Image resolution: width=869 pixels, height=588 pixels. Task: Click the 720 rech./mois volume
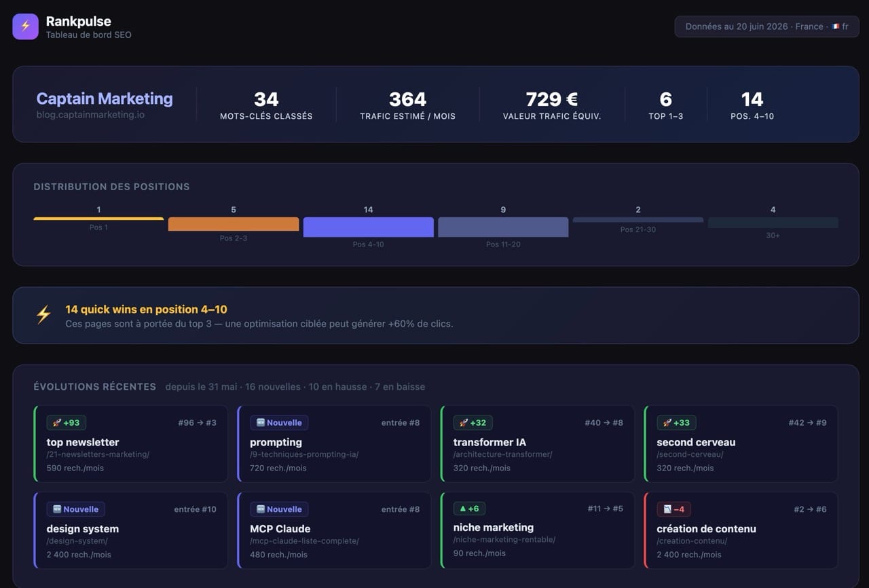(278, 468)
